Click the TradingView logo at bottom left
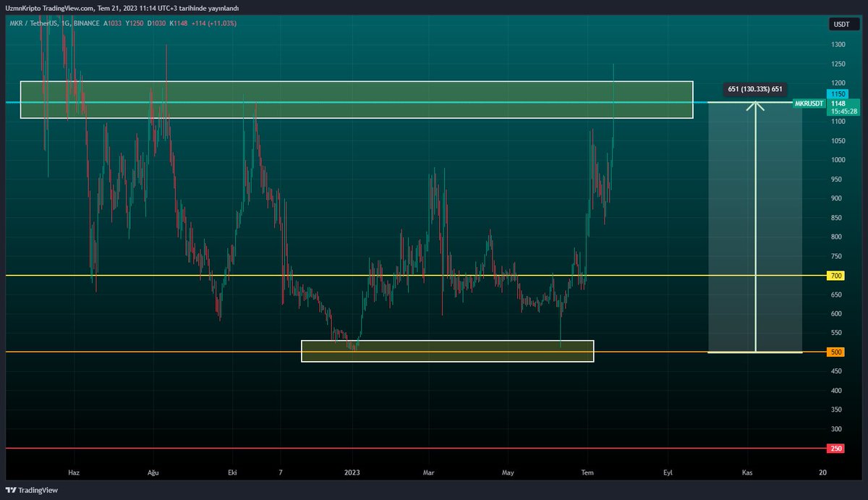This screenshot has width=868, height=500. click(30, 490)
